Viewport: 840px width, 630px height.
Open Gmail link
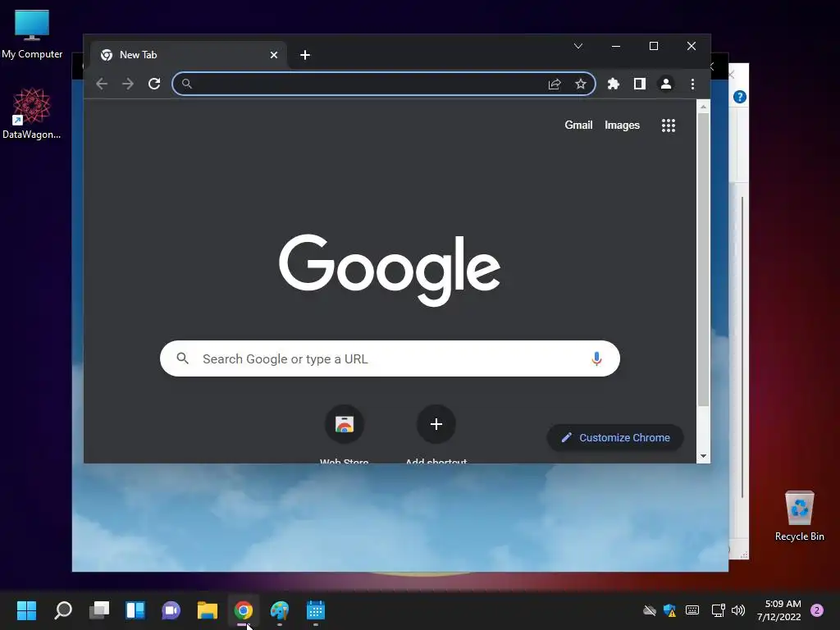pyautogui.click(x=578, y=125)
